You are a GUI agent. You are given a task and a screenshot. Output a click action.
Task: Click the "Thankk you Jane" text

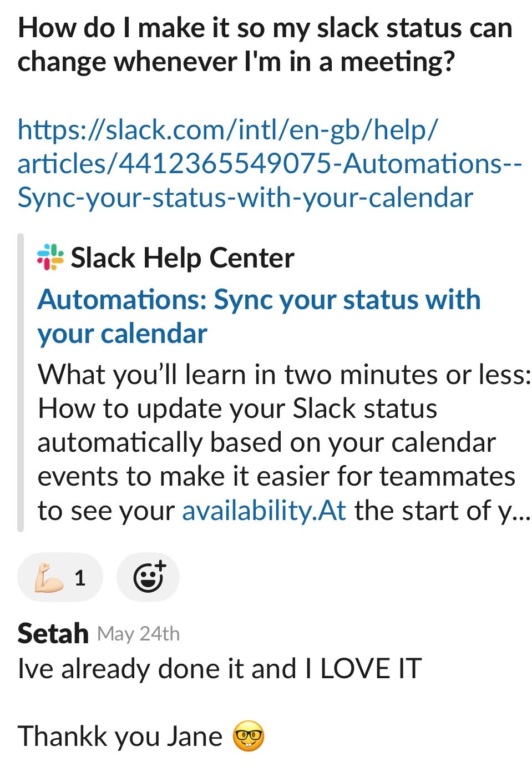pos(120,736)
